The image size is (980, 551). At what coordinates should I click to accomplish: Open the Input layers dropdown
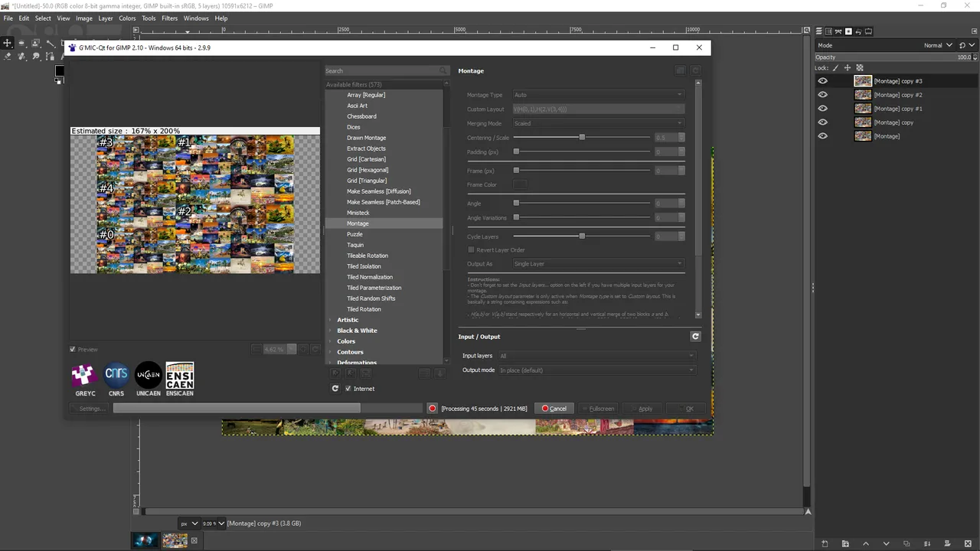tap(596, 356)
